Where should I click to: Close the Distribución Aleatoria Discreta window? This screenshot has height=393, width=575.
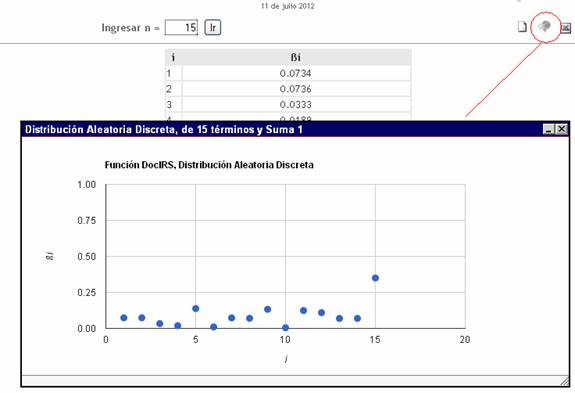(561, 129)
